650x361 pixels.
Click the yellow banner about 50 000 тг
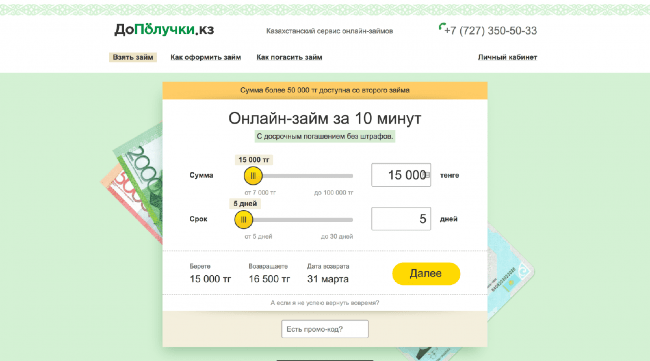click(325, 90)
